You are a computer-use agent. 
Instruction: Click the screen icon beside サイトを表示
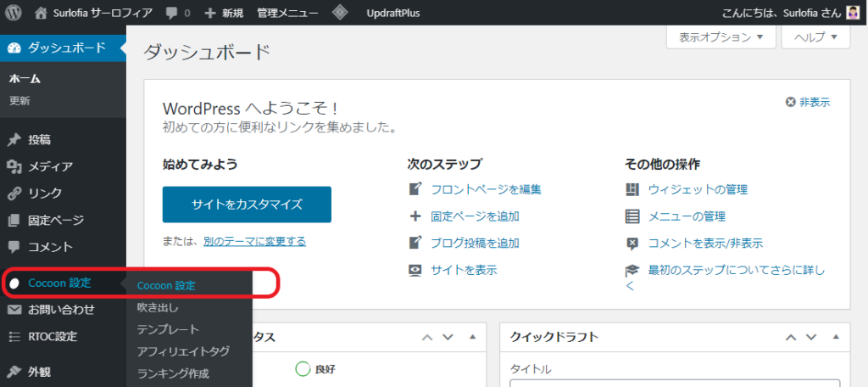pyautogui.click(x=415, y=271)
